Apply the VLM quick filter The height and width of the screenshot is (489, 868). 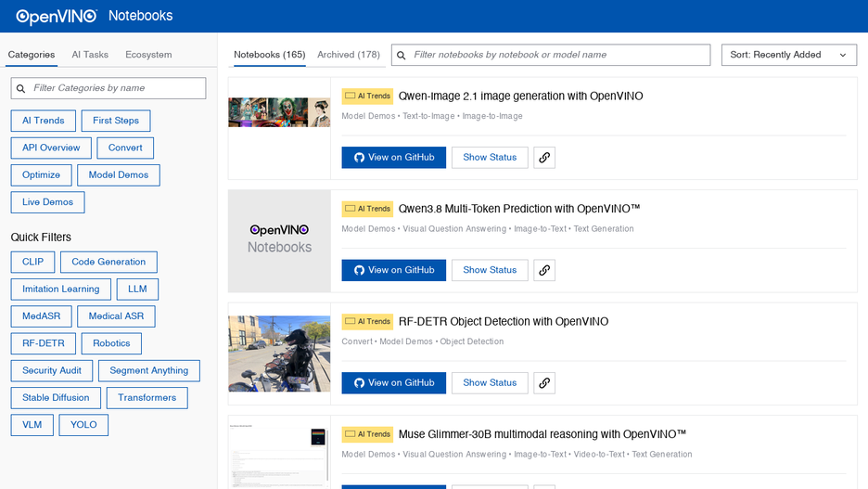click(x=32, y=425)
